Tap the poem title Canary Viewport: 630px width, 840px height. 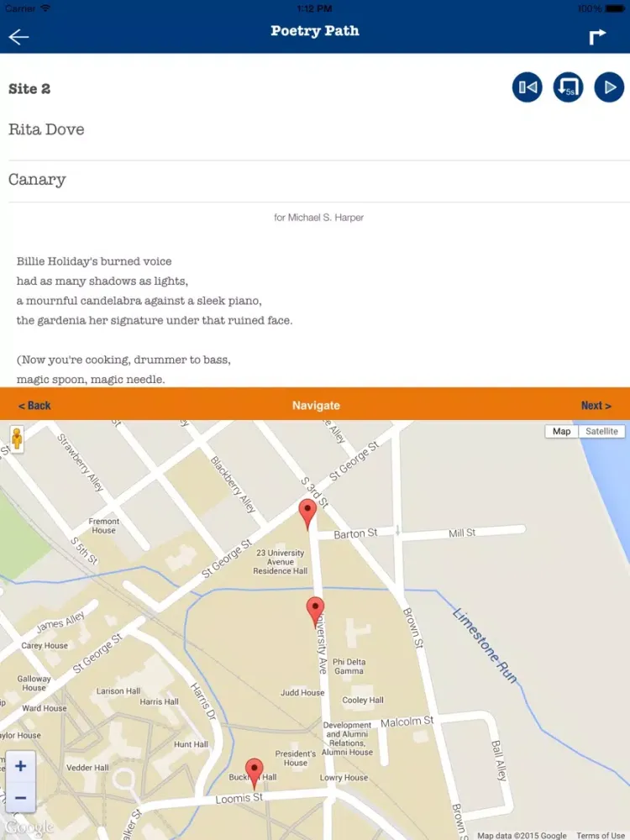click(x=37, y=180)
